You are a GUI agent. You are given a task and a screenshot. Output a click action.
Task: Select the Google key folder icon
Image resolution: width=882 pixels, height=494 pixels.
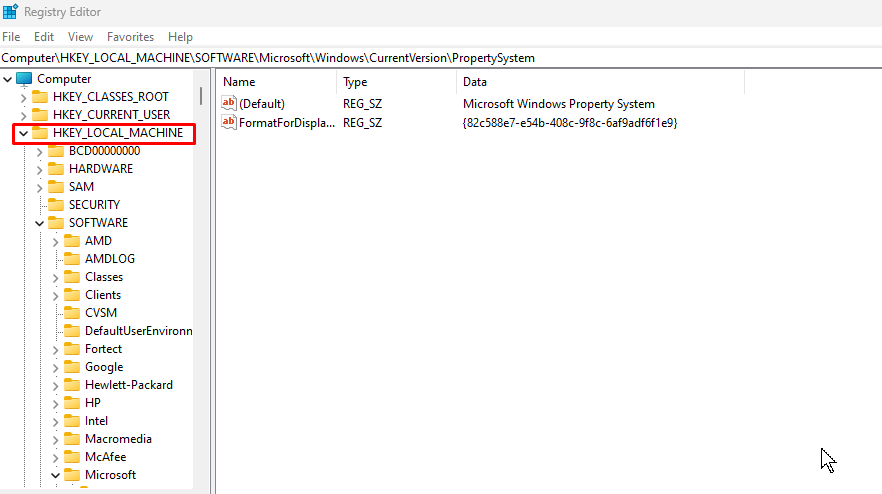[72, 367]
